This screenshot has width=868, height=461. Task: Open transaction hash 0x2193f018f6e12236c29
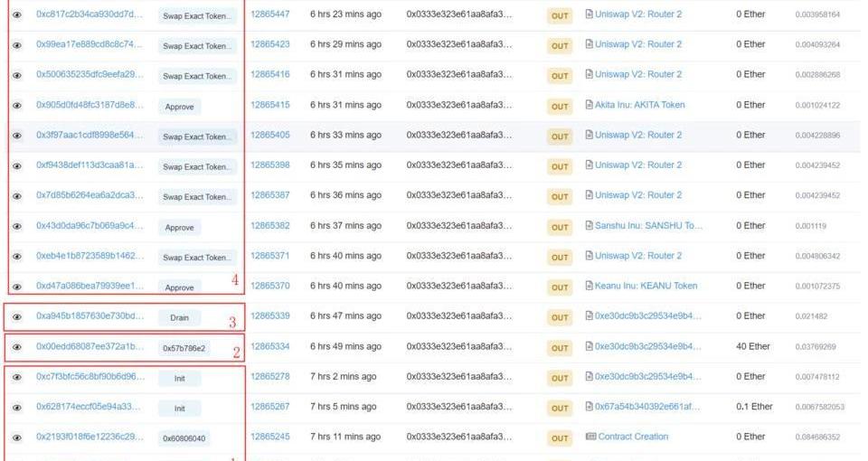90,437
